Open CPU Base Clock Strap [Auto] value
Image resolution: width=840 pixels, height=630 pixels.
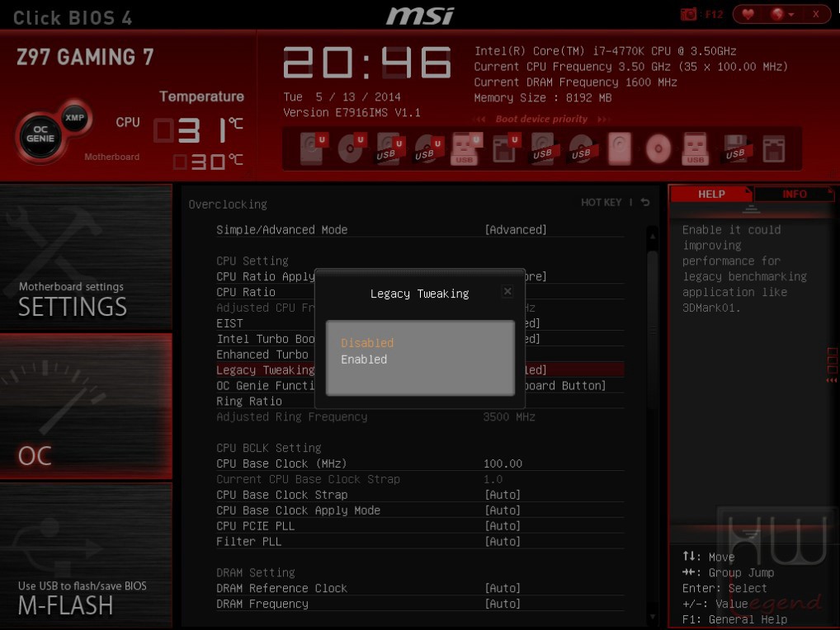click(x=502, y=495)
